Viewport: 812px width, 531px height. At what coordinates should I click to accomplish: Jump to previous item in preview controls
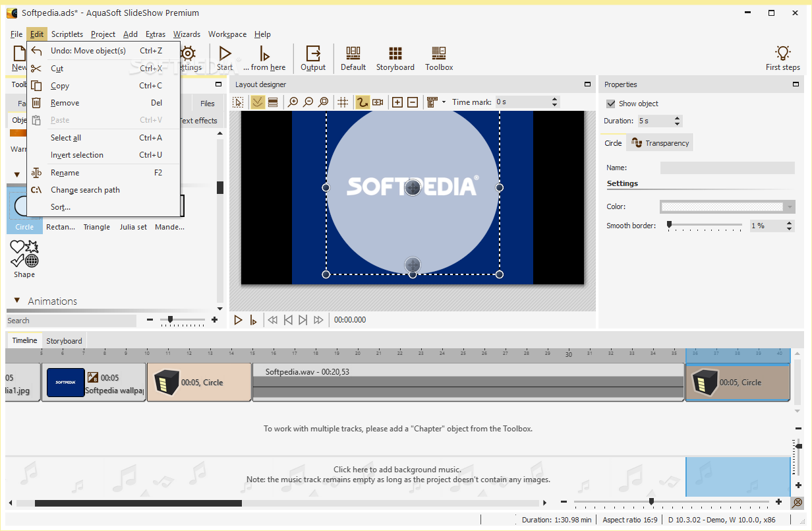pos(288,320)
